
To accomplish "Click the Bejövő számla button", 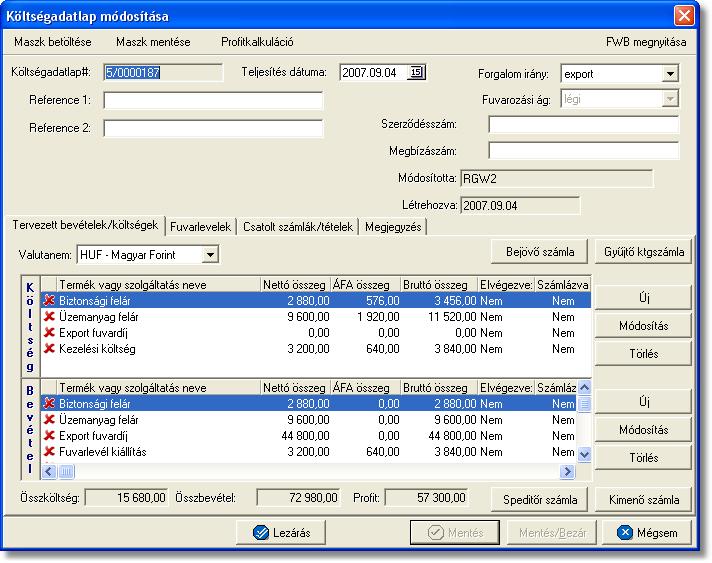I will [x=540, y=252].
